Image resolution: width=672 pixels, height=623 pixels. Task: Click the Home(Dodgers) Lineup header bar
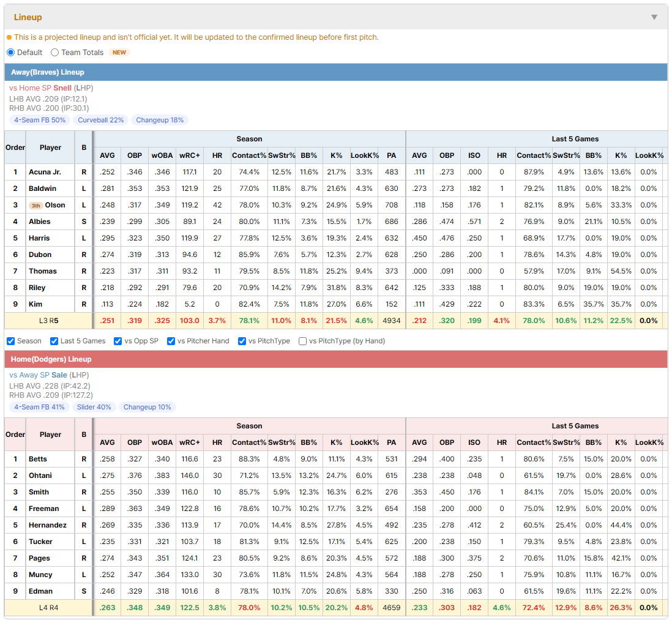[336, 359]
